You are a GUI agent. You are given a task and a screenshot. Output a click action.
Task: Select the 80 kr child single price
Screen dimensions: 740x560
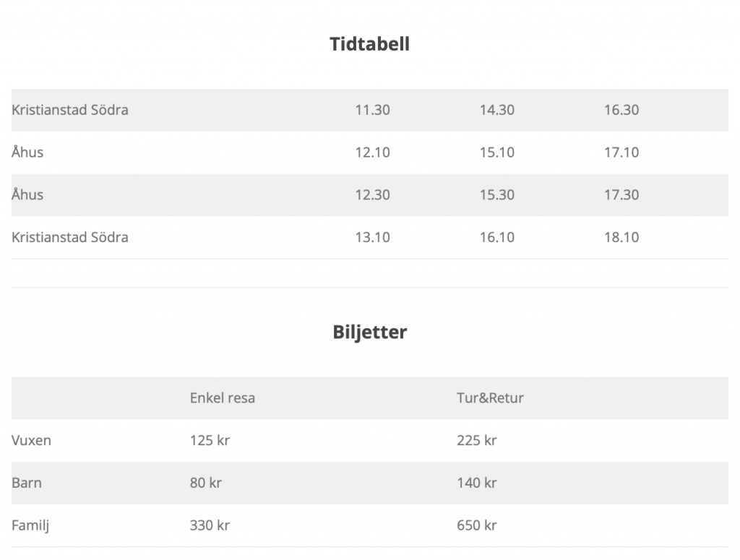coord(205,483)
